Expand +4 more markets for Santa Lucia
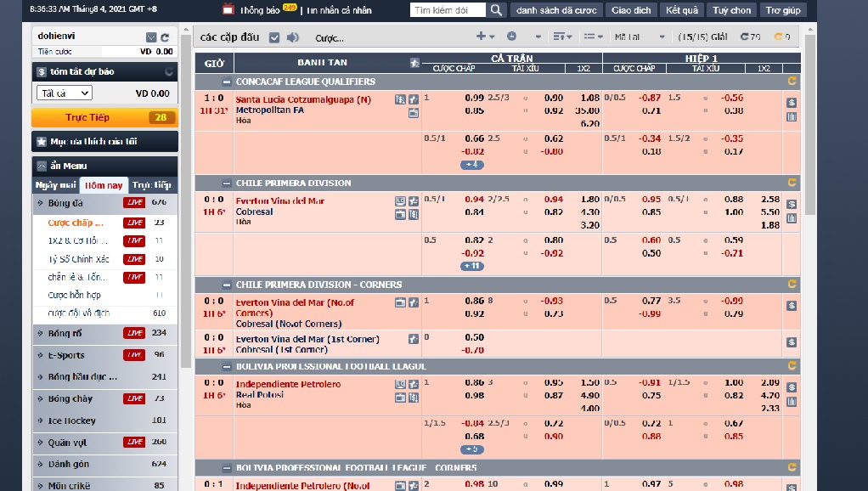The image size is (868, 491). (x=472, y=165)
